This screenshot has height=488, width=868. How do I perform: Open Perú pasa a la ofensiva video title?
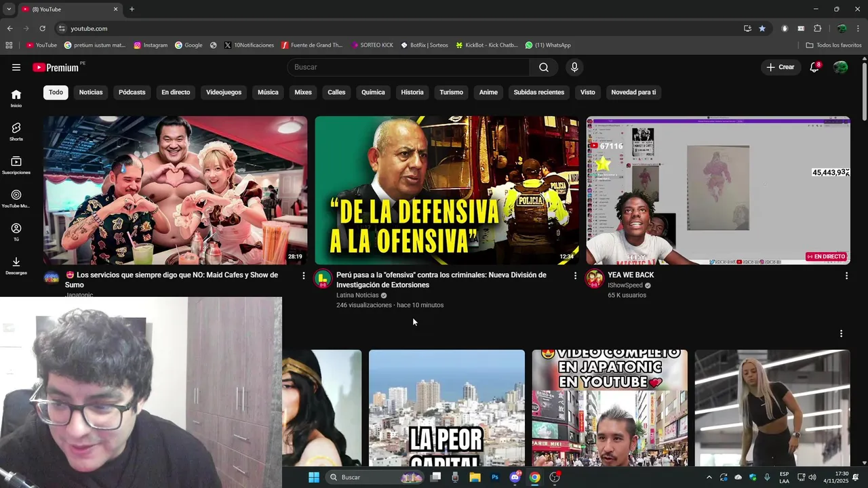click(441, 280)
